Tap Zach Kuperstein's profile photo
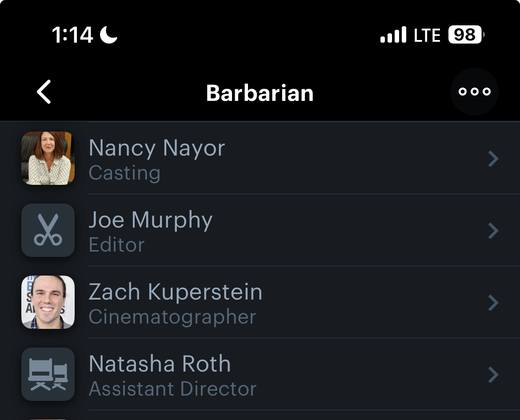Viewport: 520px width, 420px height. [48, 302]
